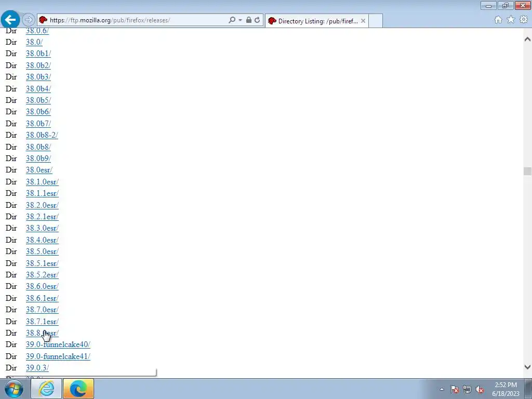532x399 pixels.
Task: Refresh the page with reload icon
Action: 257,20
